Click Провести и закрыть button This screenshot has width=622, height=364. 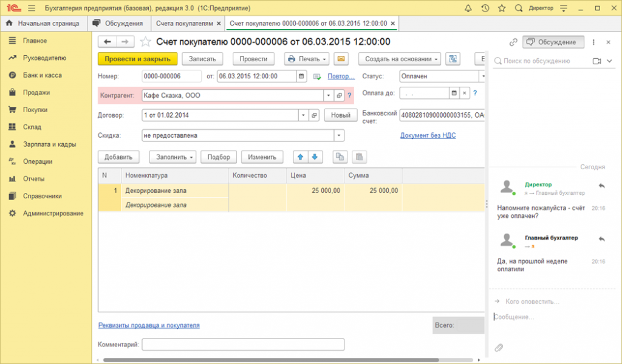tap(137, 59)
